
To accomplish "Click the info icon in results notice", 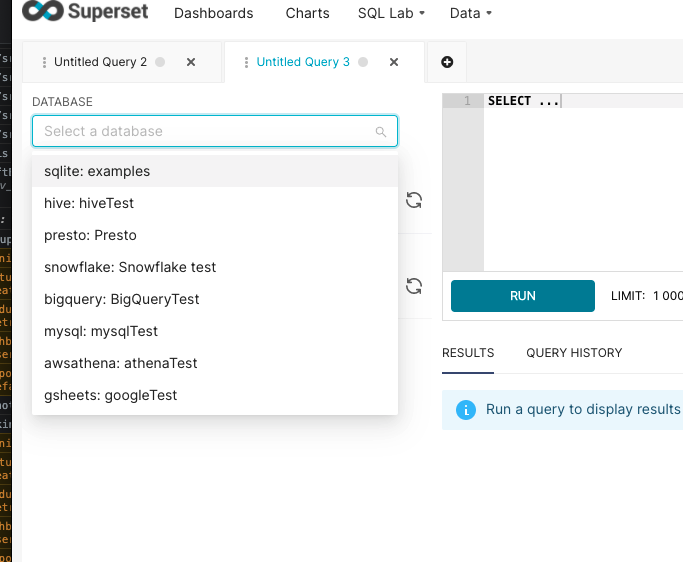I will (x=466, y=410).
